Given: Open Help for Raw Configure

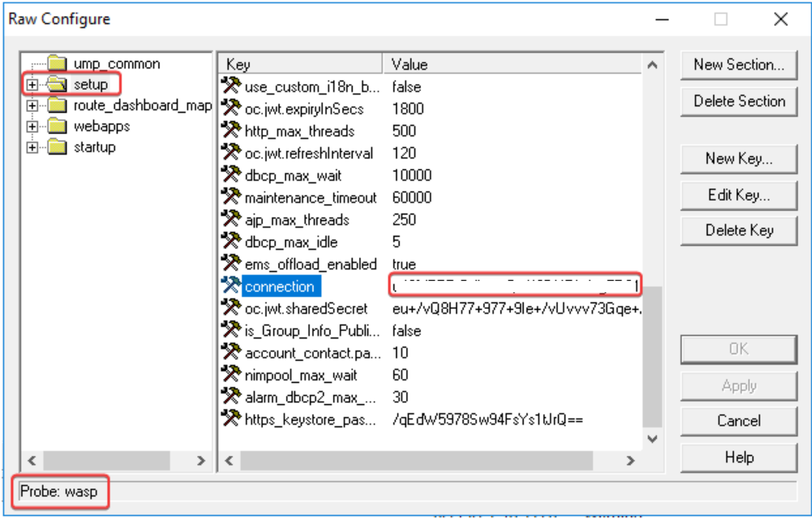Looking at the screenshot, I should click(x=739, y=457).
